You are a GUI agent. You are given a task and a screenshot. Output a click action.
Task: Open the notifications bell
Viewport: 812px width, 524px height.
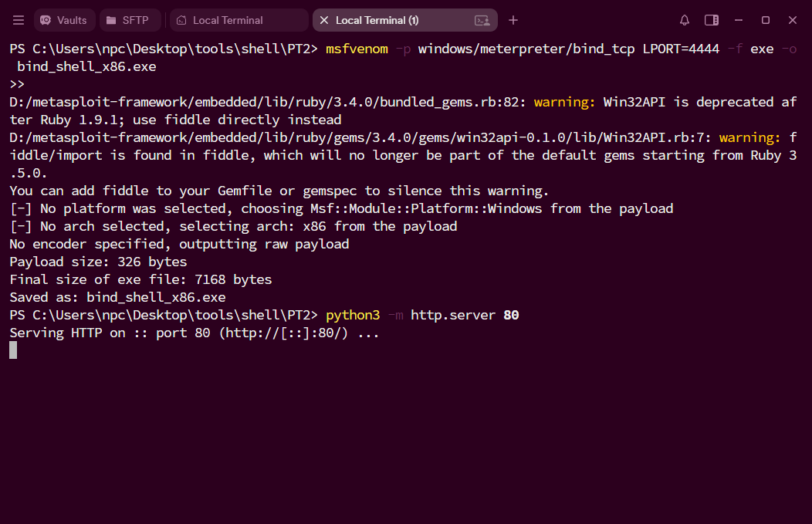click(685, 20)
